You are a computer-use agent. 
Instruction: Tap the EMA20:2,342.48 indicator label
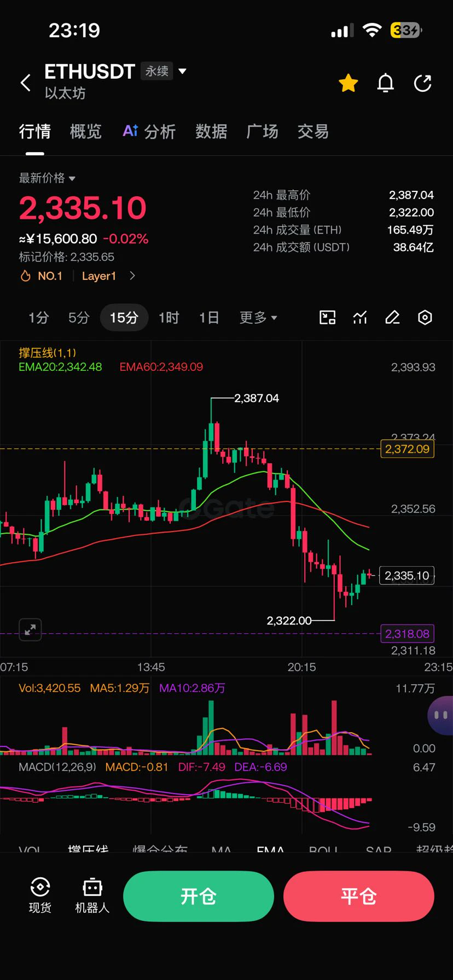click(60, 367)
